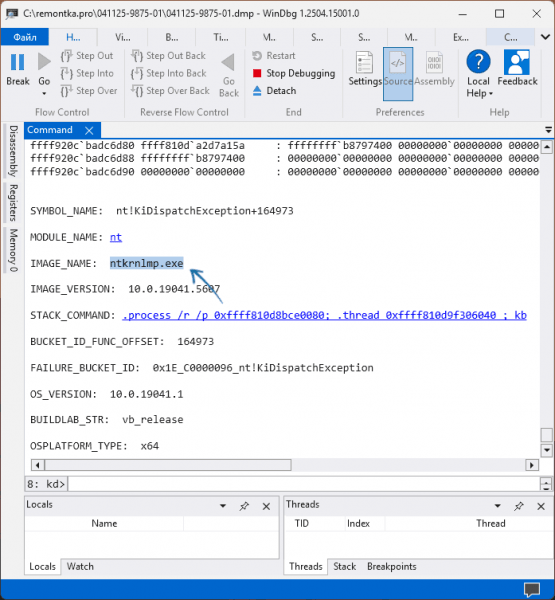Switch to the Locals bottom tab
555x600 pixels.
pyautogui.click(x=42, y=566)
